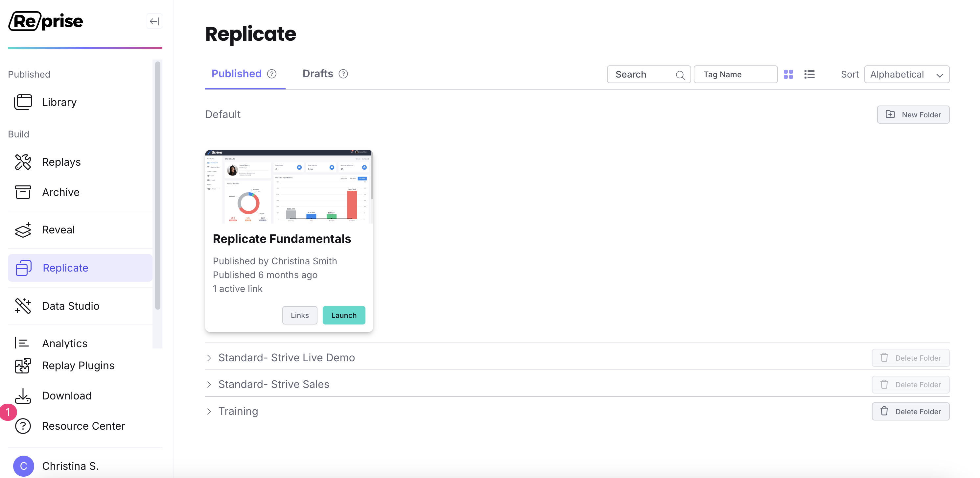Click the Download arrow icon
The image size is (980, 478).
point(23,396)
